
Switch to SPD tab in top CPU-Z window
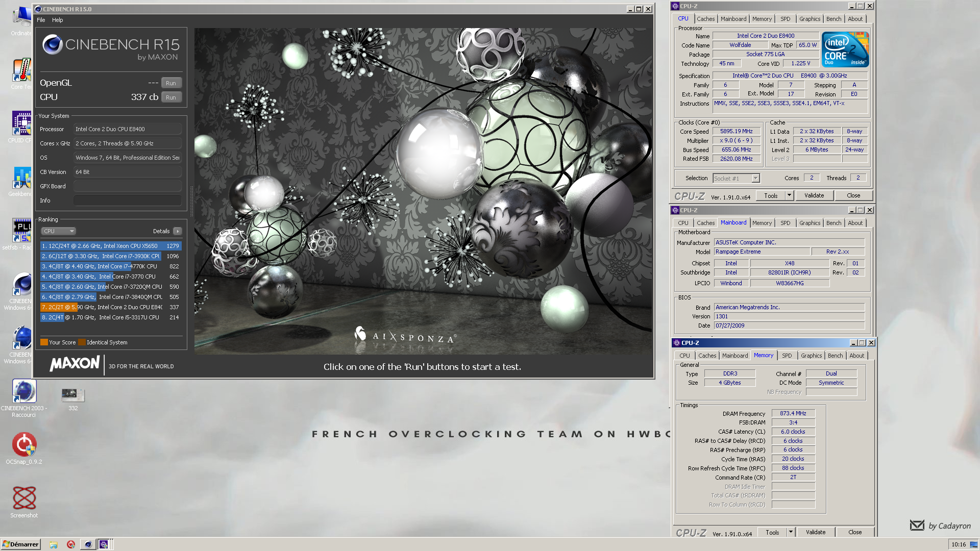tap(786, 19)
